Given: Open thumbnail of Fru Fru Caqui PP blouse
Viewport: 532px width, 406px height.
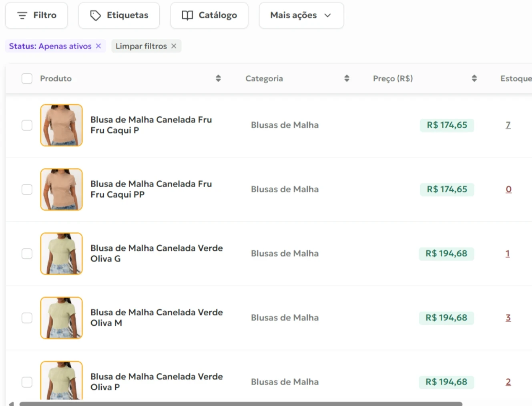Looking at the screenshot, I should coord(61,189).
